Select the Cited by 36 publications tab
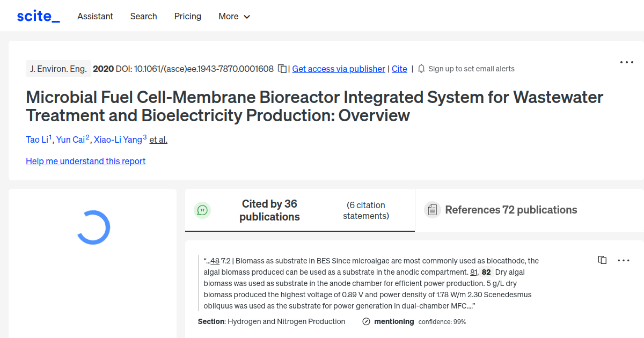This screenshot has width=644, height=338. [x=269, y=210]
